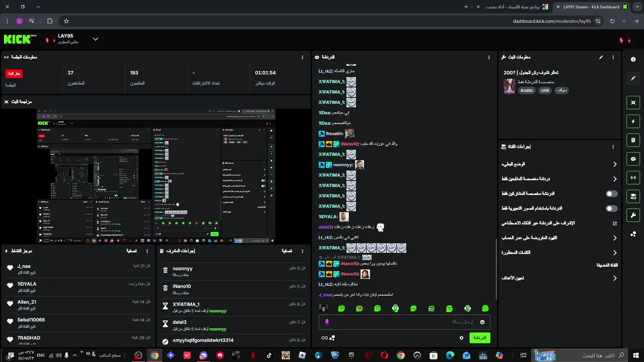Switch to the names wheel browser tab
Screen dimensions: 644x362
(x=512, y=7)
